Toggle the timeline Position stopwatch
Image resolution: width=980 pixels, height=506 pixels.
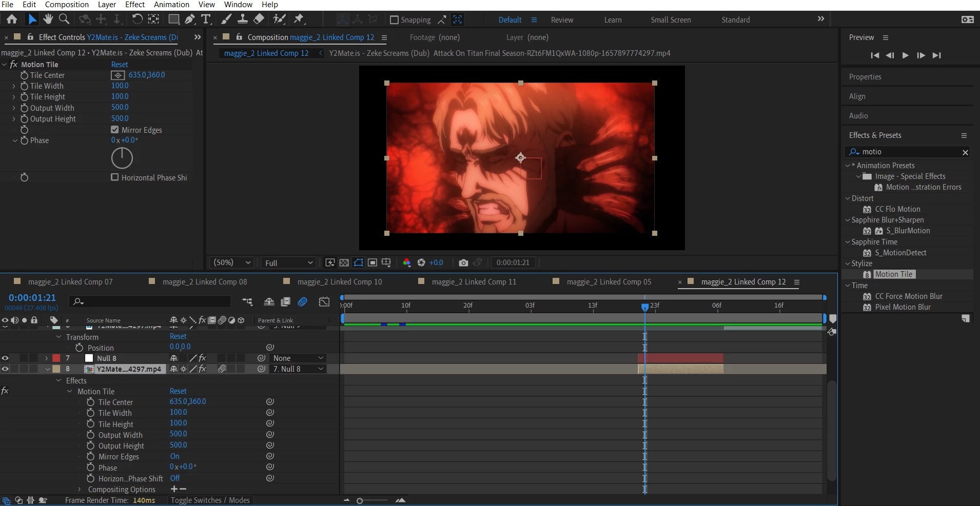[80, 348]
